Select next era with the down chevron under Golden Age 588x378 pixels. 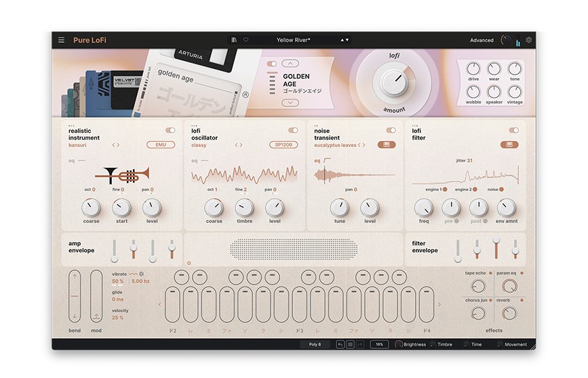(x=290, y=103)
